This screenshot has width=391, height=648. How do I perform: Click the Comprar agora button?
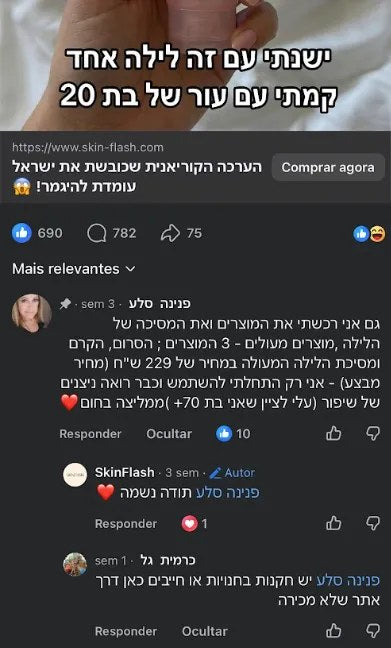point(328,167)
